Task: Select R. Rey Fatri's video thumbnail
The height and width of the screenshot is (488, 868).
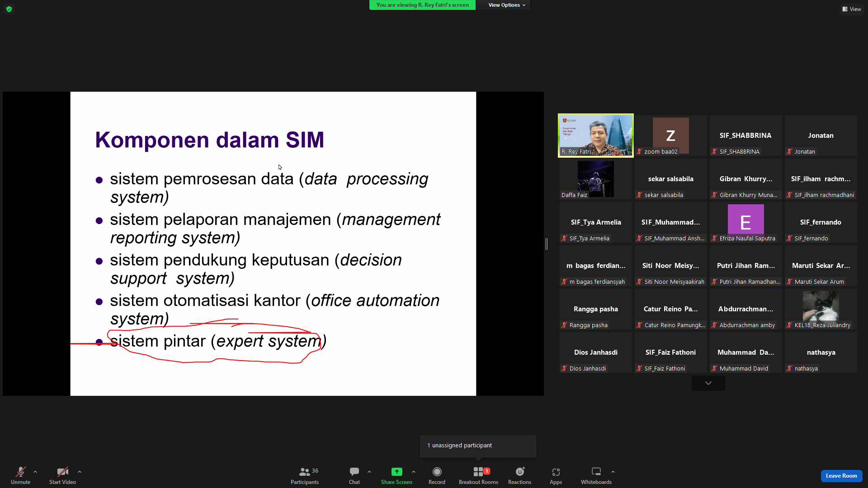Action: (x=596, y=135)
